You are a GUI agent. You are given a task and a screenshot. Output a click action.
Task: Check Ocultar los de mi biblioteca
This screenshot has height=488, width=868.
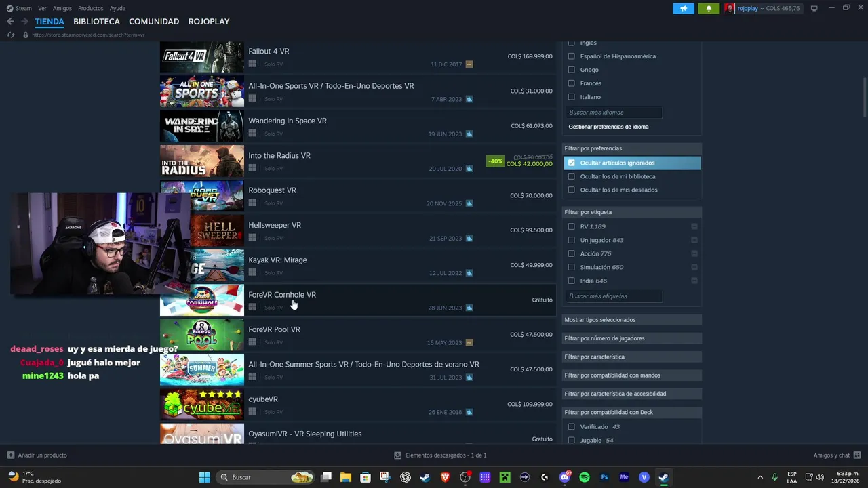click(x=572, y=176)
